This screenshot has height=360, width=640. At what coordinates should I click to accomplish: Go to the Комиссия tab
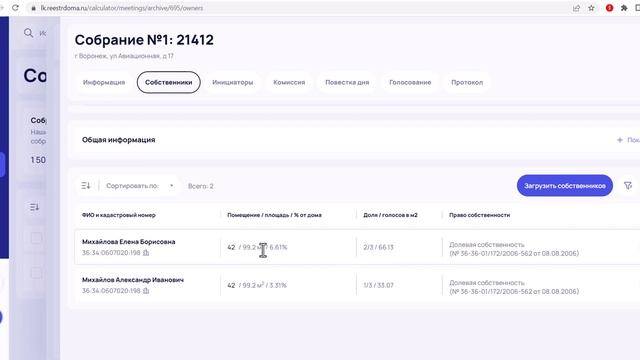(289, 82)
